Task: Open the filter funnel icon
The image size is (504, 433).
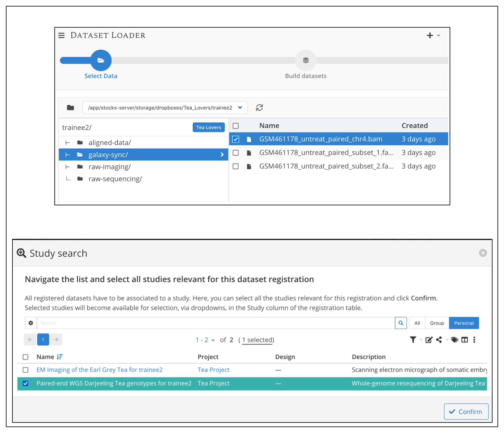Action: pyautogui.click(x=413, y=340)
